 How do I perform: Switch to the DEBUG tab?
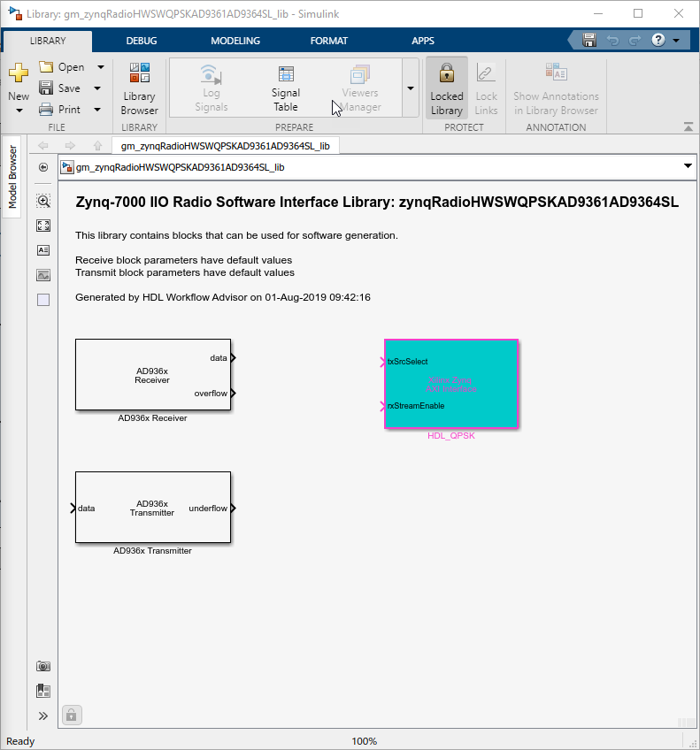point(141,42)
